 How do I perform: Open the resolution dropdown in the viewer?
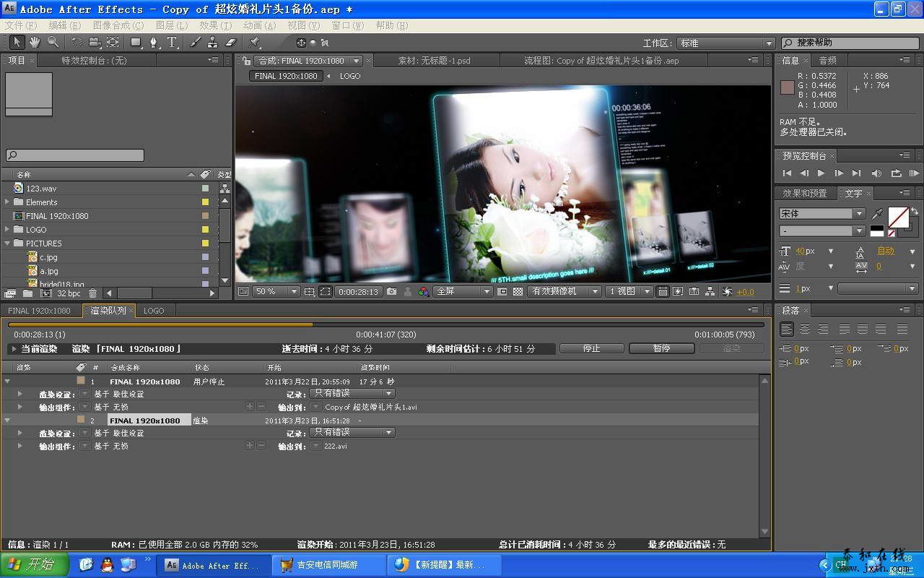(462, 291)
